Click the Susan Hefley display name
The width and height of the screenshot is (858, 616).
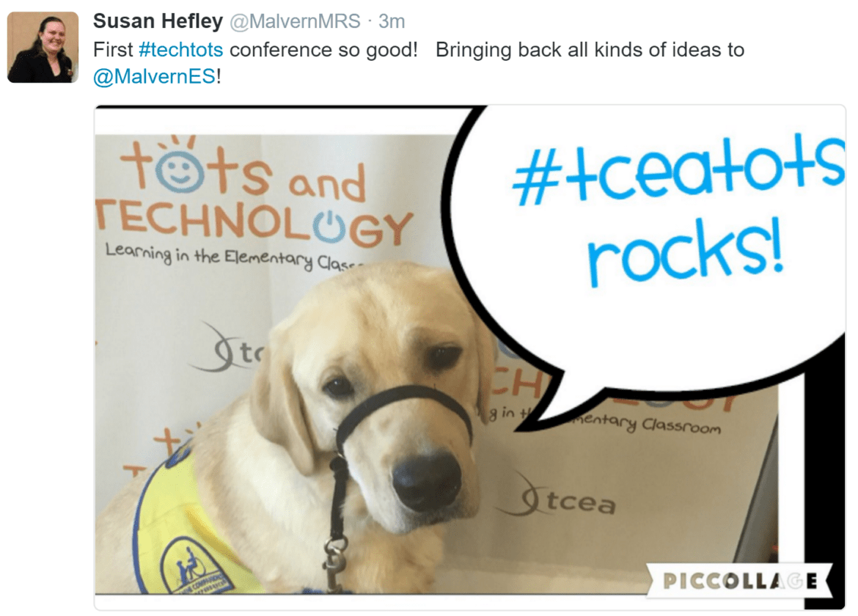[x=158, y=21]
